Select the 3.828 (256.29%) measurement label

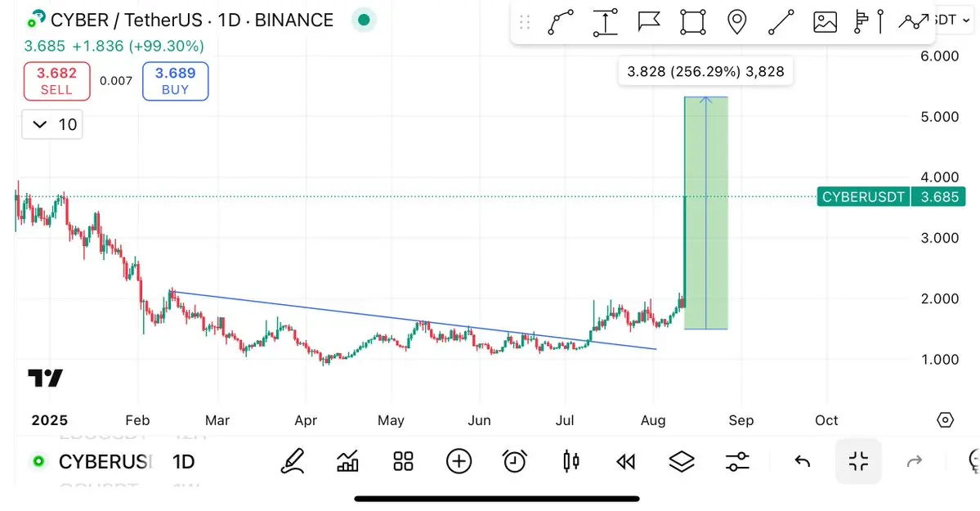705,71
